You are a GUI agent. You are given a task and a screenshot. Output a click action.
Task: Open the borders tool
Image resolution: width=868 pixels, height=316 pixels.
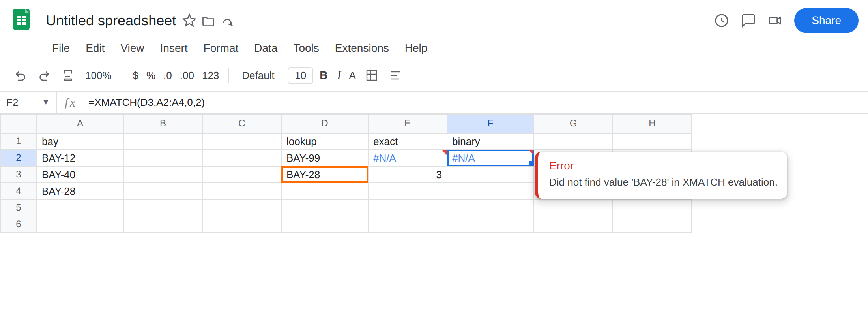(x=372, y=75)
